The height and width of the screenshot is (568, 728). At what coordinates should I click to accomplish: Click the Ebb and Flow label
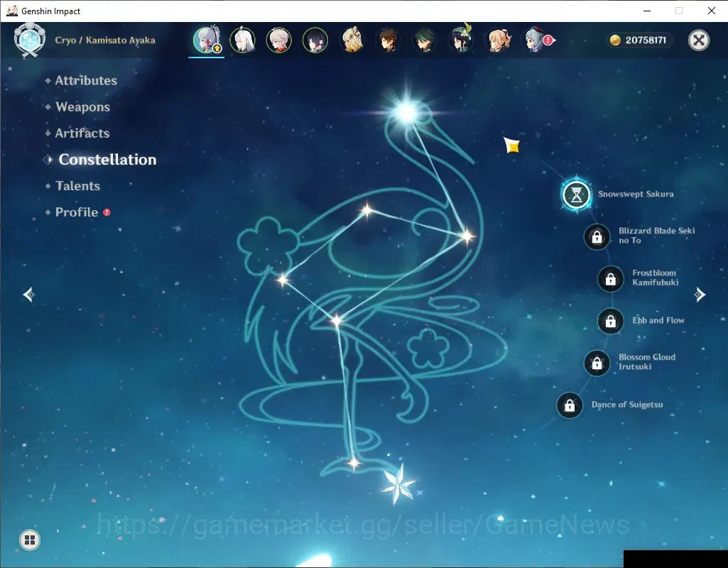click(658, 320)
